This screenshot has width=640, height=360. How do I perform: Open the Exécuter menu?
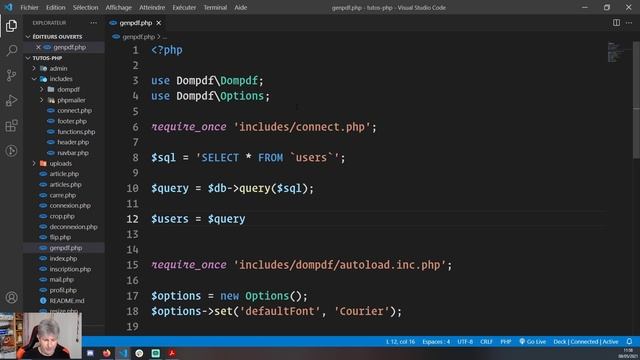pyautogui.click(x=184, y=7)
